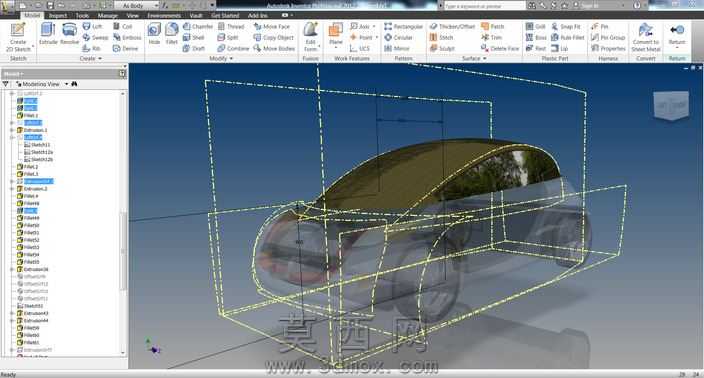The height and width of the screenshot is (378, 704).
Task: Switch to the Tools ribbon tab
Action: [x=82, y=16]
